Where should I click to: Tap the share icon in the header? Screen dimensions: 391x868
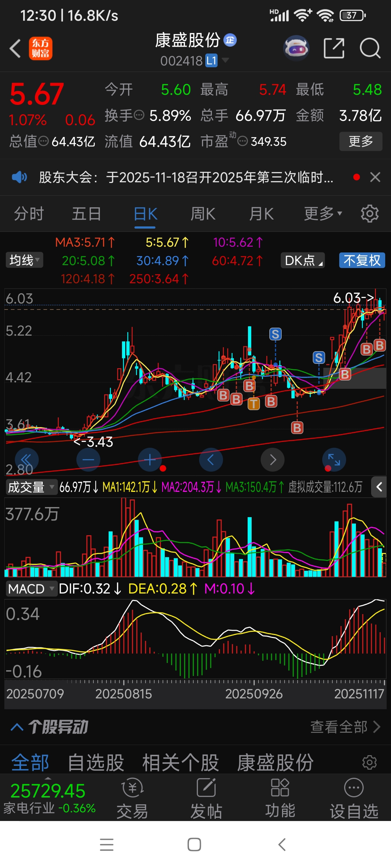point(334,48)
